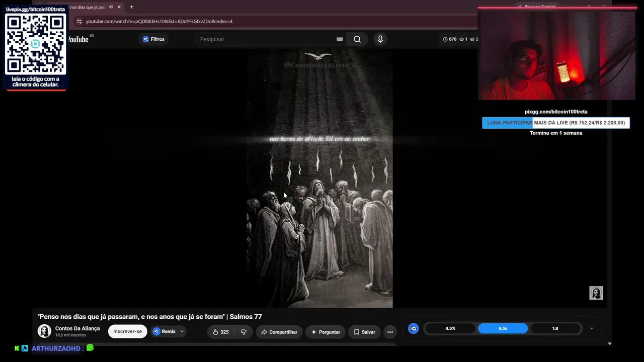Dislike the video with thumbs-down
Image resolution: width=644 pixels, height=362 pixels.
coord(244,332)
